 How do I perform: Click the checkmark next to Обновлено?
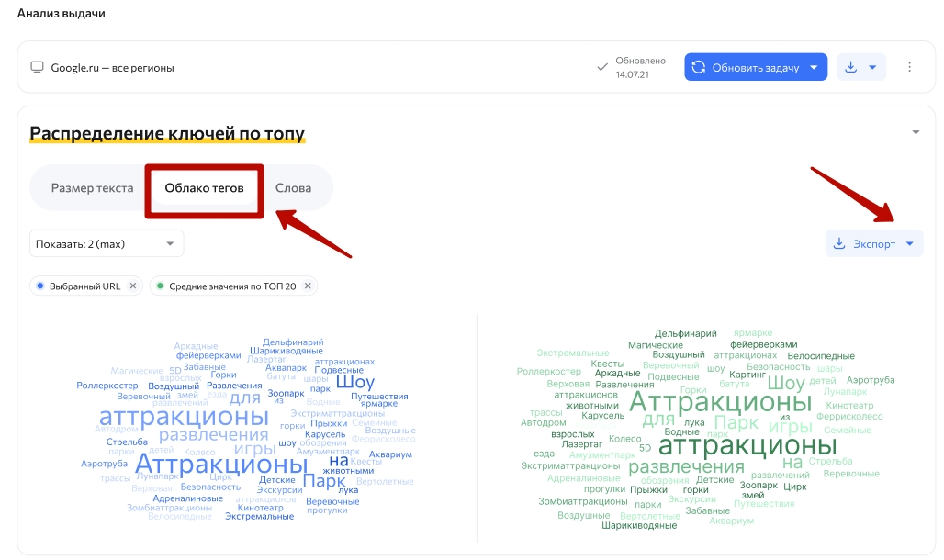(602, 67)
